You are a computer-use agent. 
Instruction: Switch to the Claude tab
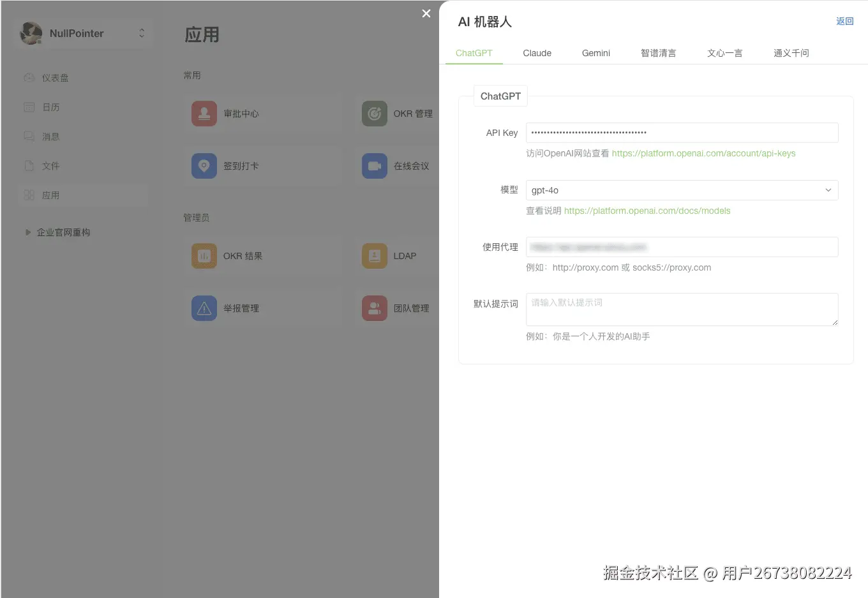click(x=537, y=53)
